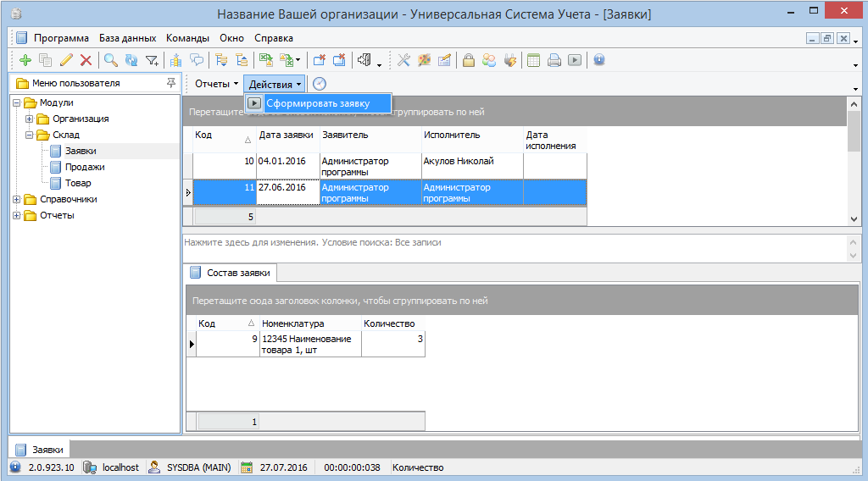Open the Отчеты dropdown in toolbar

pyautogui.click(x=216, y=84)
